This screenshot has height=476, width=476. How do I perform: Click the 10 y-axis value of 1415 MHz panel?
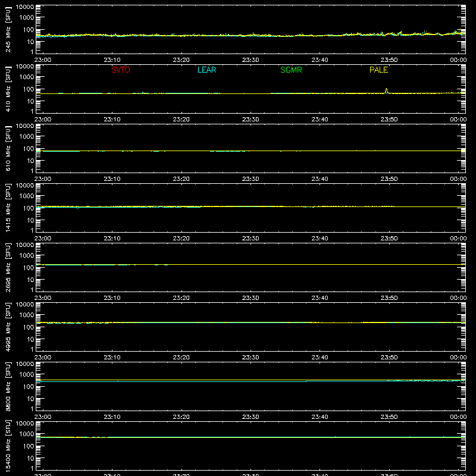[x=30, y=220]
